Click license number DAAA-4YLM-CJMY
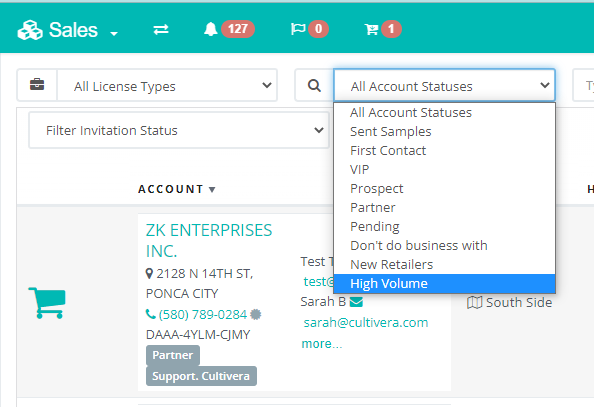Viewport: 594px width, 407px height. [x=198, y=335]
